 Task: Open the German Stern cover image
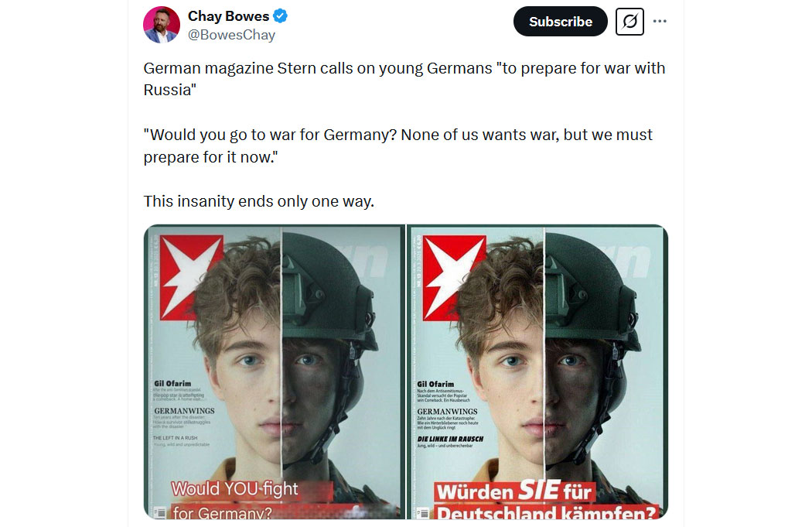[x=537, y=371]
